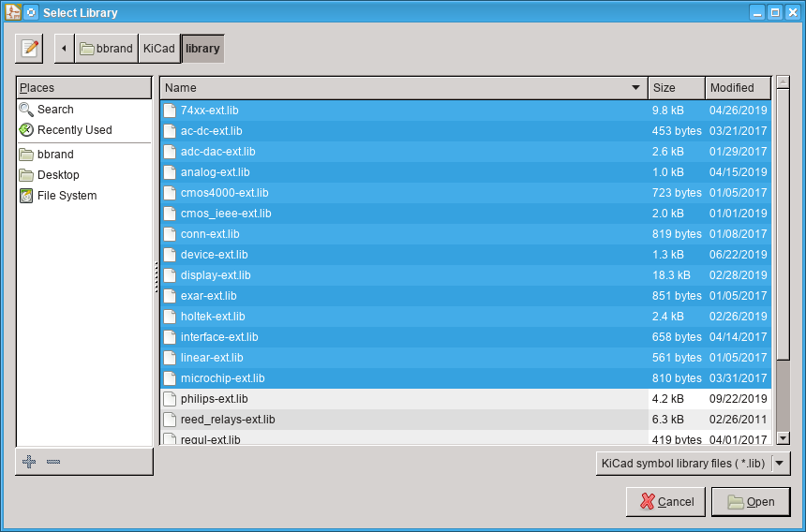Select cmos_ieee-ext.lib file
The height and width of the screenshot is (532, 806).
click(x=466, y=214)
